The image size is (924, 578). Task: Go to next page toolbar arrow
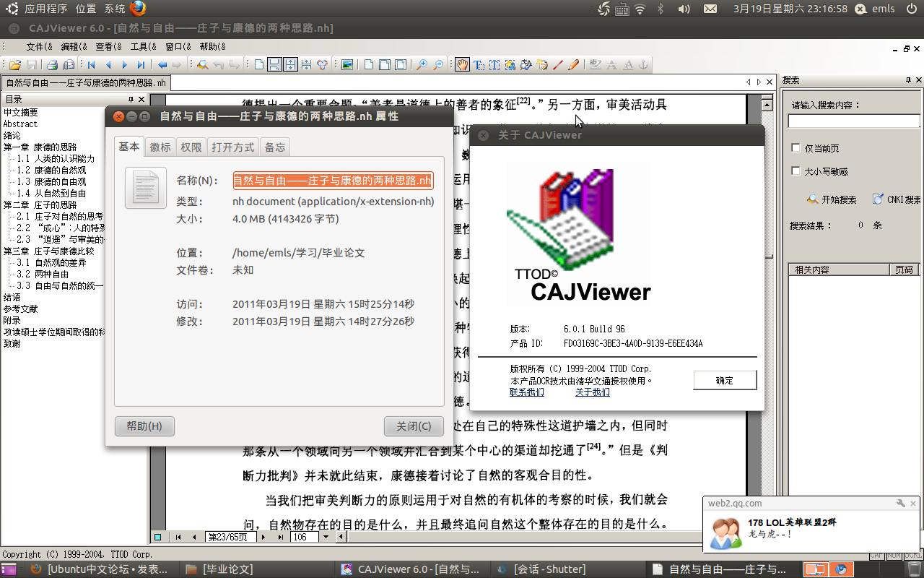coord(125,65)
